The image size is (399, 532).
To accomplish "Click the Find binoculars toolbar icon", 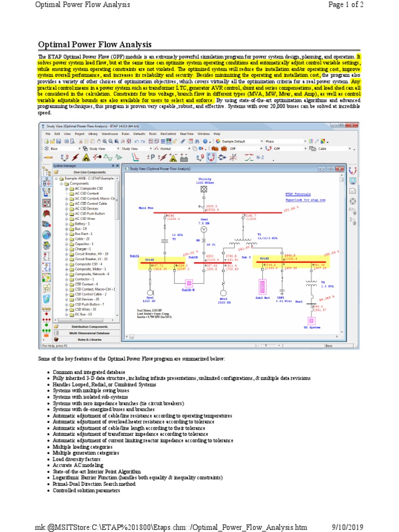I will [197, 141].
